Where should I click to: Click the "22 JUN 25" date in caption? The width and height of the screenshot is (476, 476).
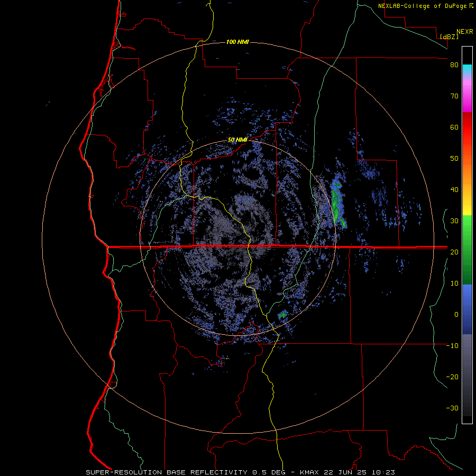pos(345,472)
